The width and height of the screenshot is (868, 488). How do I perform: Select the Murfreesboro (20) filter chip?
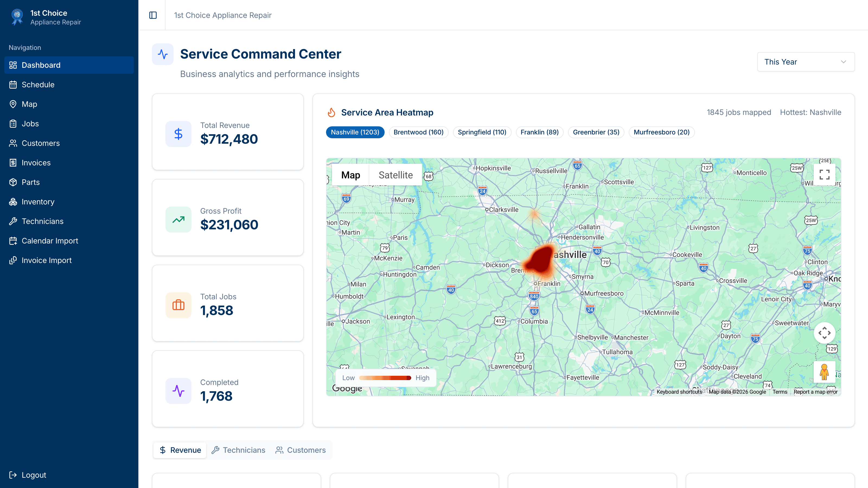662,132
